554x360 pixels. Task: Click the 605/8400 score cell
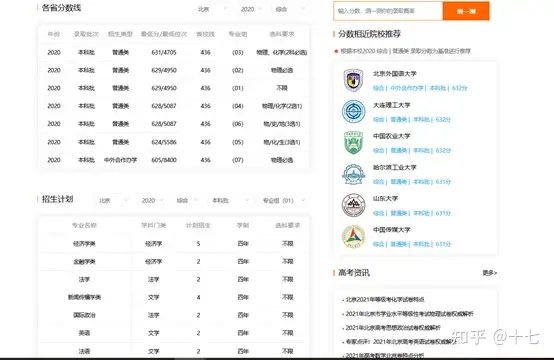click(x=164, y=160)
